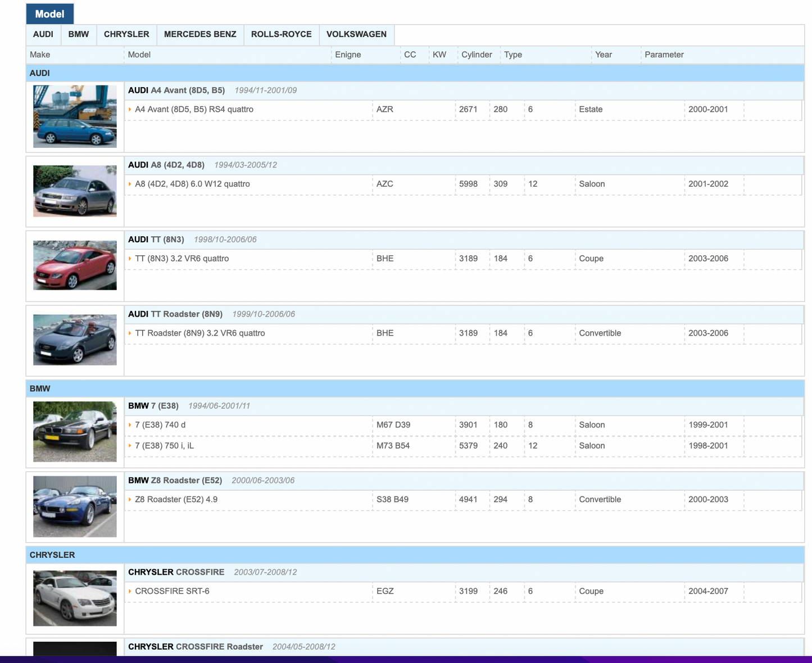Open the BMW tab
Viewport: 812px width, 663px height.
(x=79, y=34)
